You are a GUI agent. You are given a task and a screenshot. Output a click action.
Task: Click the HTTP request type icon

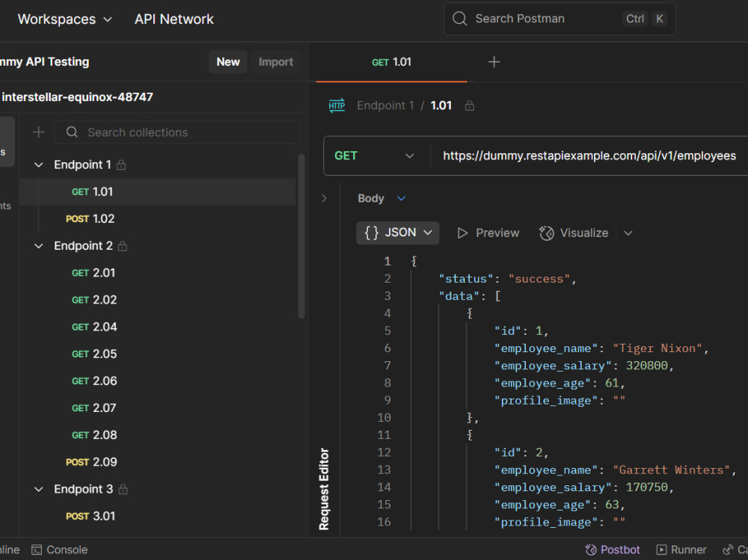click(337, 105)
